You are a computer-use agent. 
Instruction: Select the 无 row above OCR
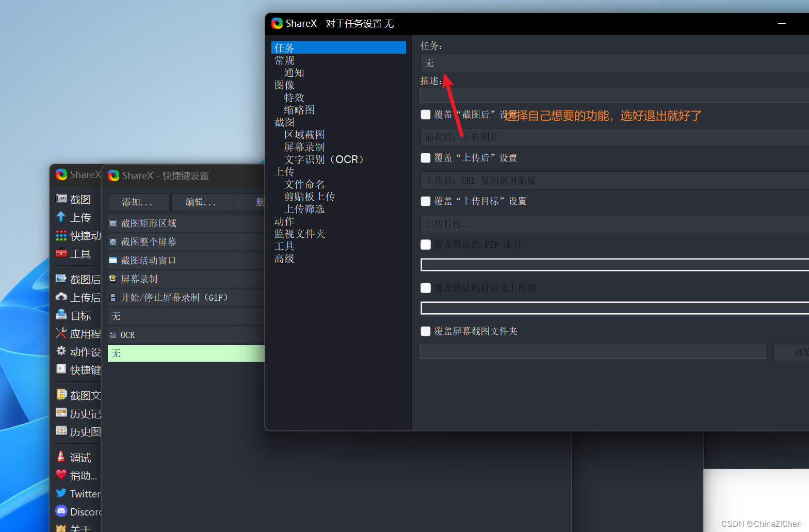coord(186,316)
